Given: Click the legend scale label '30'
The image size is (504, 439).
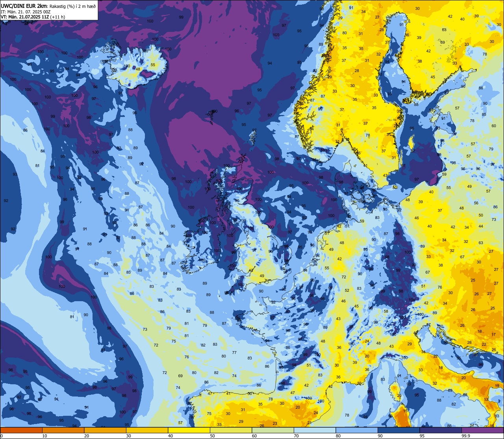Looking at the screenshot, I should pyautogui.click(x=128, y=436).
